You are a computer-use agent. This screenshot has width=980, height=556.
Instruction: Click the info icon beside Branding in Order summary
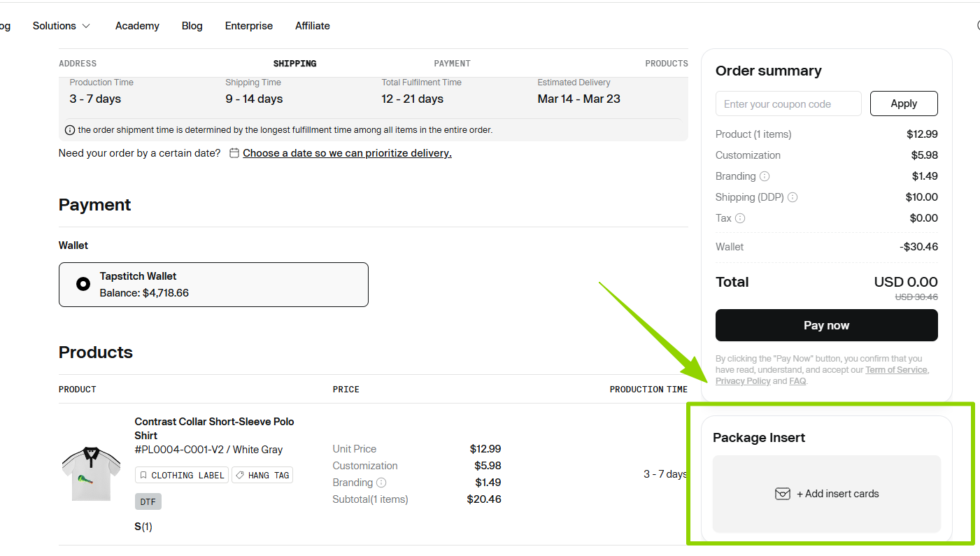[765, 176]
